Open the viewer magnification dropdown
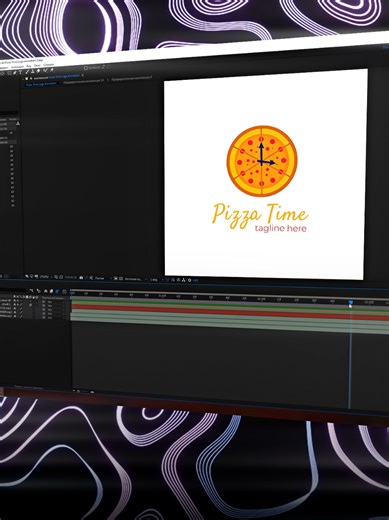The height and width of the screenshot is (520, 389). point(46,277)
